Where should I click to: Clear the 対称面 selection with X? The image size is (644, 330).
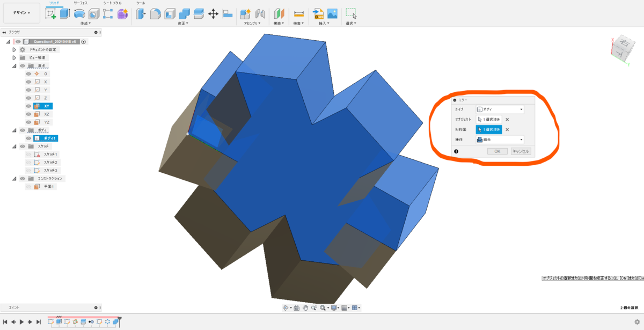(507, 129)
